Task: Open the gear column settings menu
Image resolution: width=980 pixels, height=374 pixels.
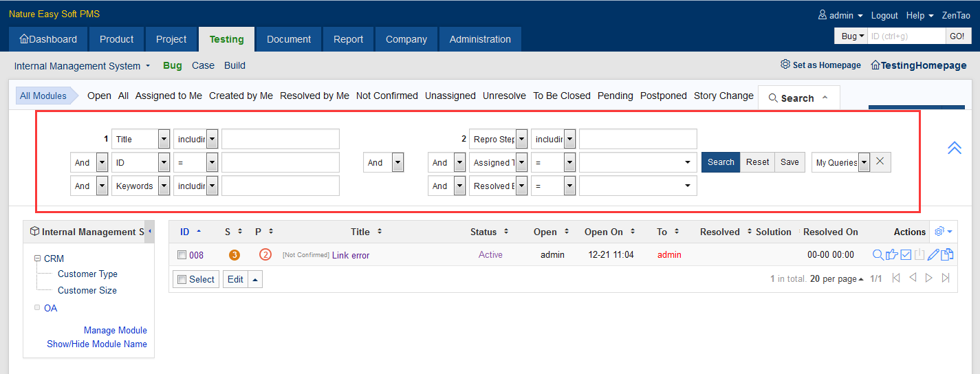Action: [x=943, y=232]
